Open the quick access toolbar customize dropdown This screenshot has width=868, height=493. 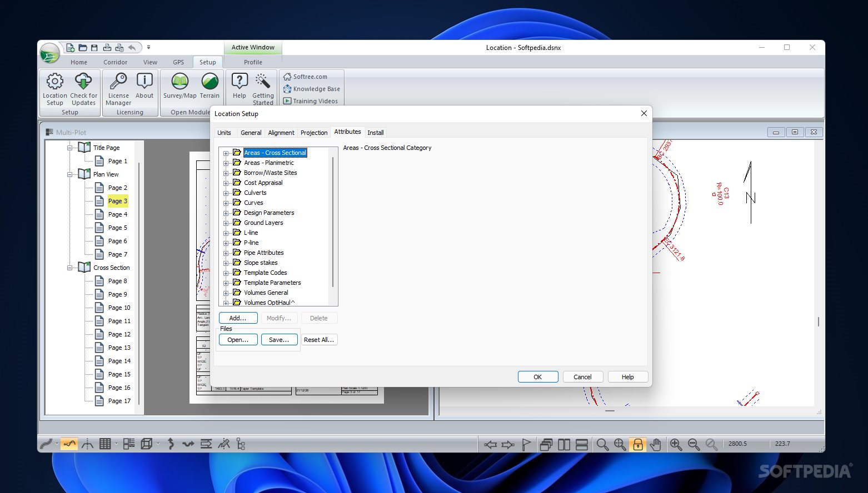click(x=148, y=48)
